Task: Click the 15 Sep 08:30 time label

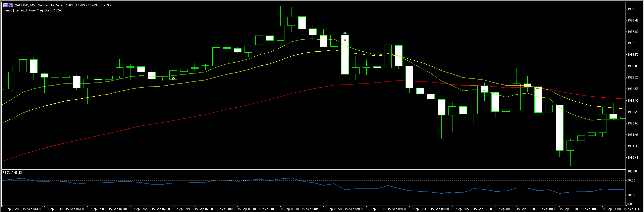Action: (290, 209)
